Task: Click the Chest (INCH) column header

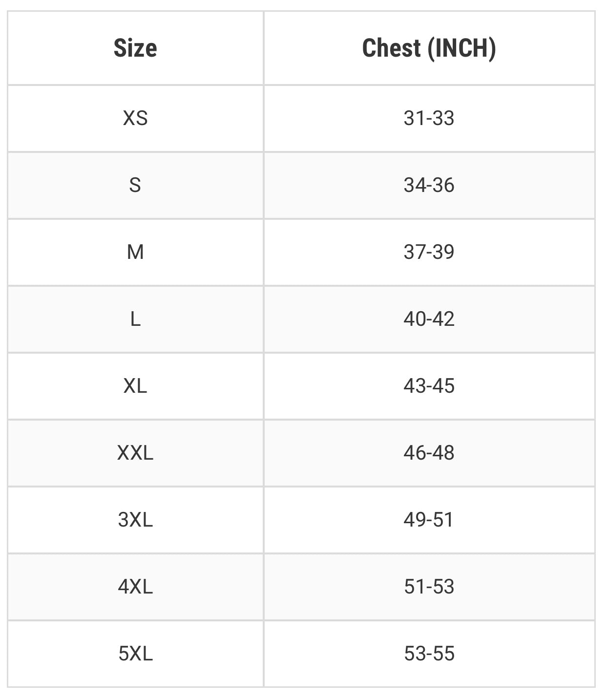Action: tap(429, 48)
